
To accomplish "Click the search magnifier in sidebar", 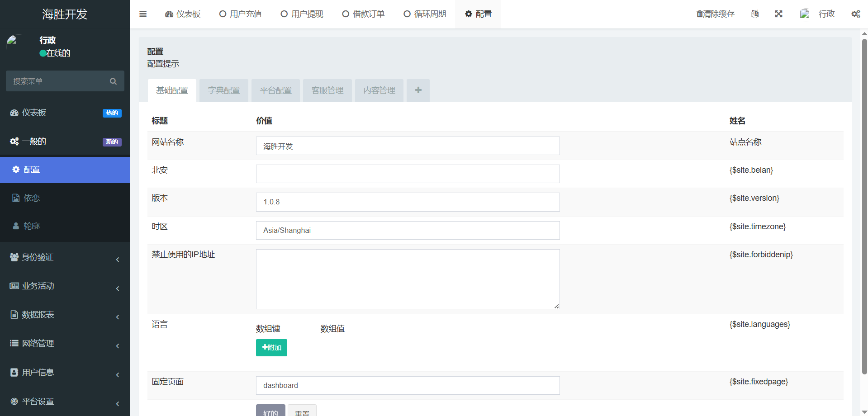I will pos(113,81).
